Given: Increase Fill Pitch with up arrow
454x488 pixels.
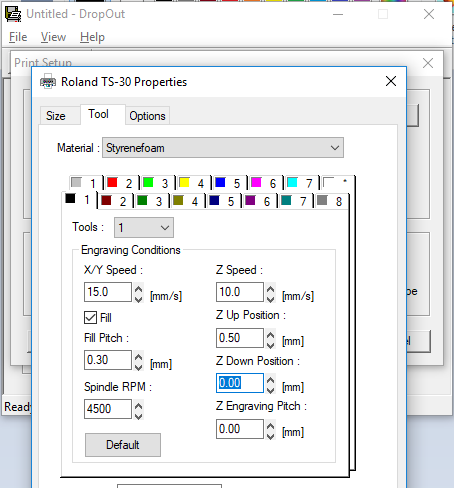Looking at the screenshot, I should (138, 356).
